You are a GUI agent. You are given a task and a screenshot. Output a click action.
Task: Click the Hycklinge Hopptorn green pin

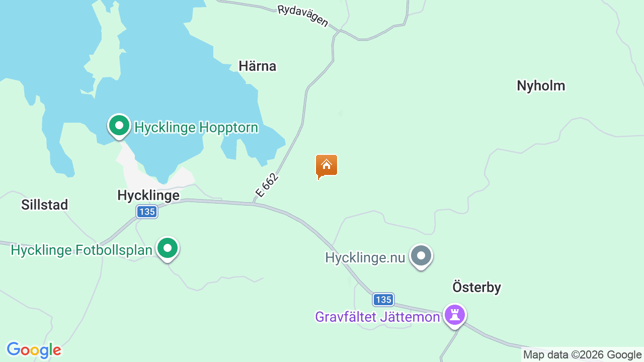tap(119, 126)
